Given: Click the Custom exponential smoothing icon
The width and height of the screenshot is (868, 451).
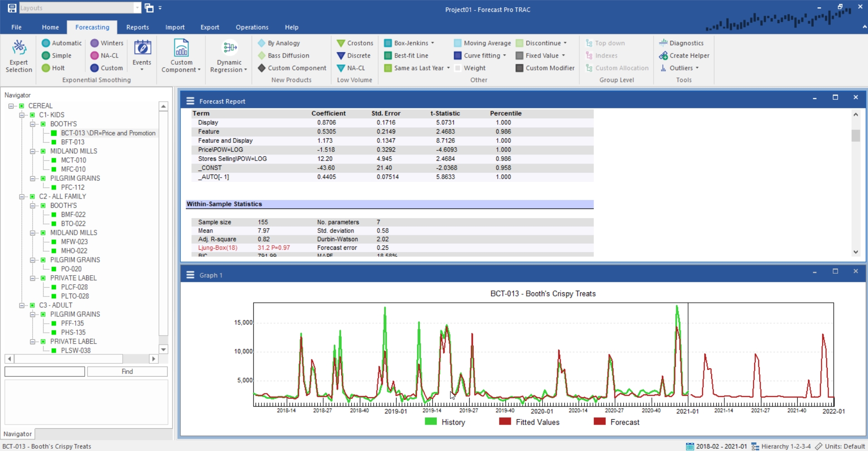Looking at the screenshot, I should pyautogui.click(x=94, y=68).
